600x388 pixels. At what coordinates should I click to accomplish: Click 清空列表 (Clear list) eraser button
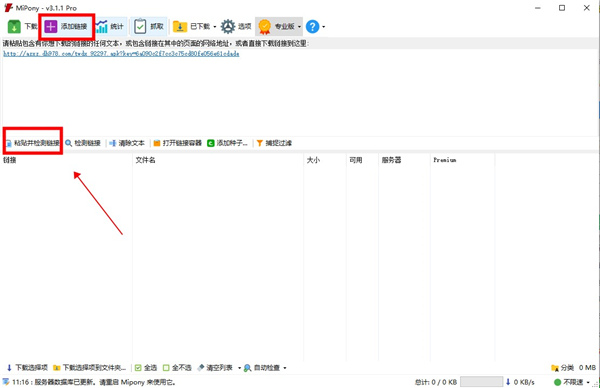coord(215,368)
